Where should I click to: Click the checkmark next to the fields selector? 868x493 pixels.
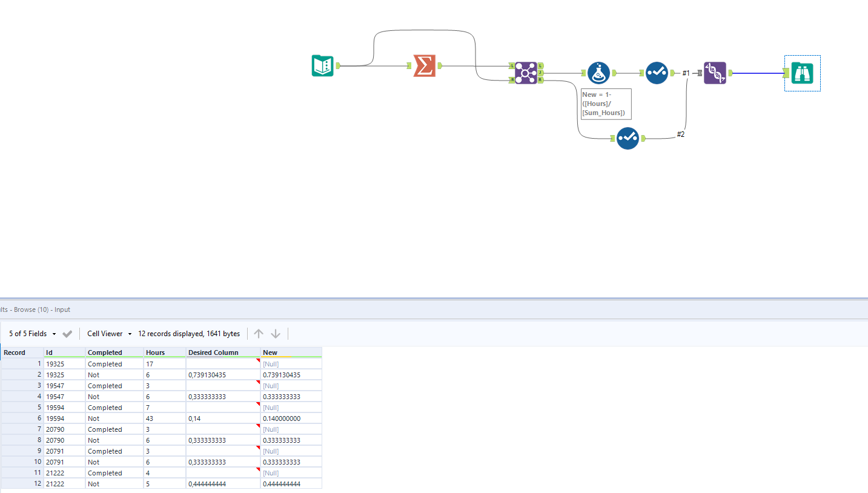tap(67, 333)
